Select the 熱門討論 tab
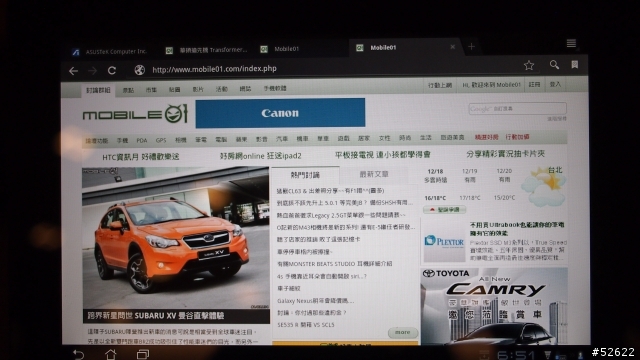This screenshot has width=640, height=360. (x=305, y=175)
